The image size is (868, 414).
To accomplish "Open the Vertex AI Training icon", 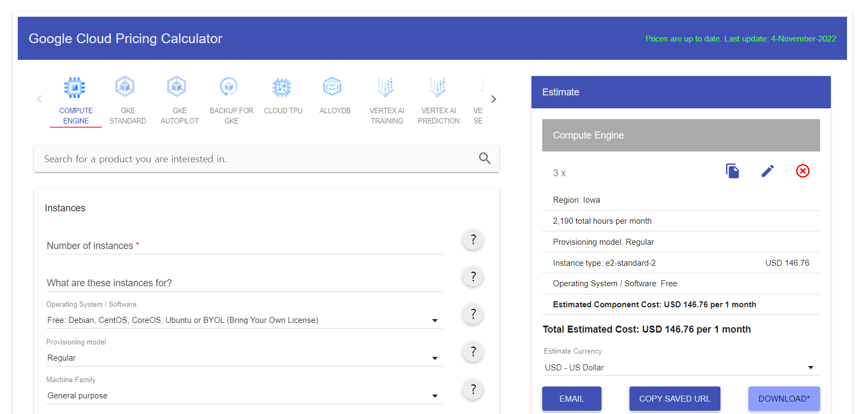I will 385,87.
